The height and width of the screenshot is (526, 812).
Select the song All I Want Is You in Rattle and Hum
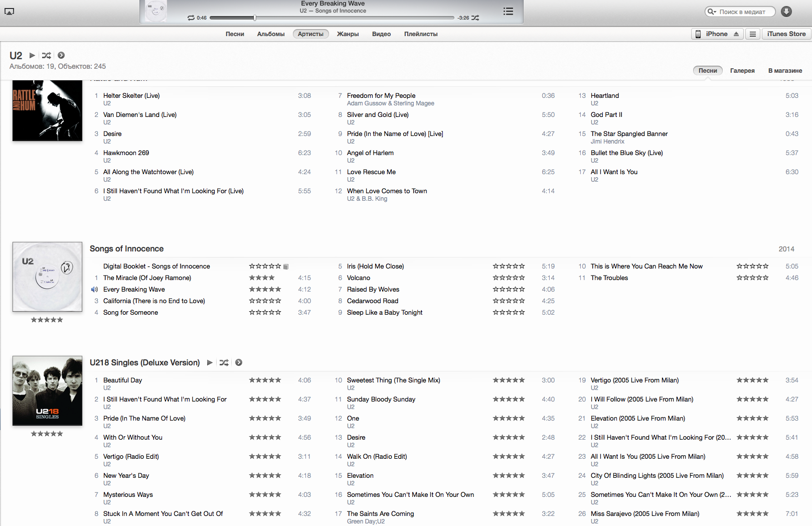(614, 172)
